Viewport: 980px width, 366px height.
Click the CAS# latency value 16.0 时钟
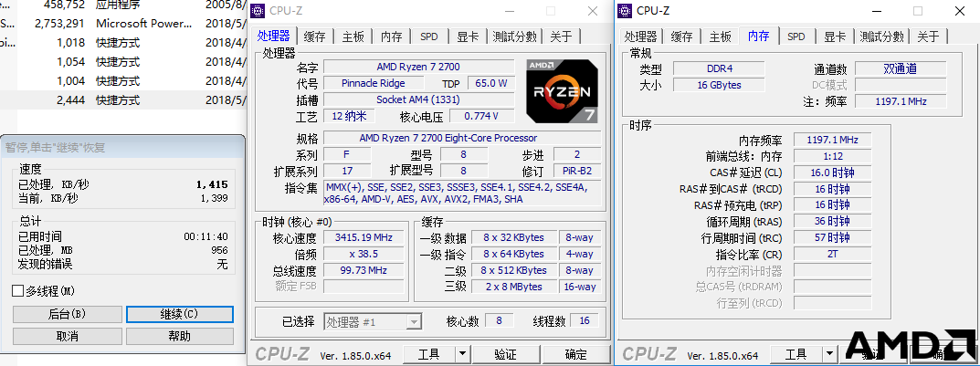point(832,173)
